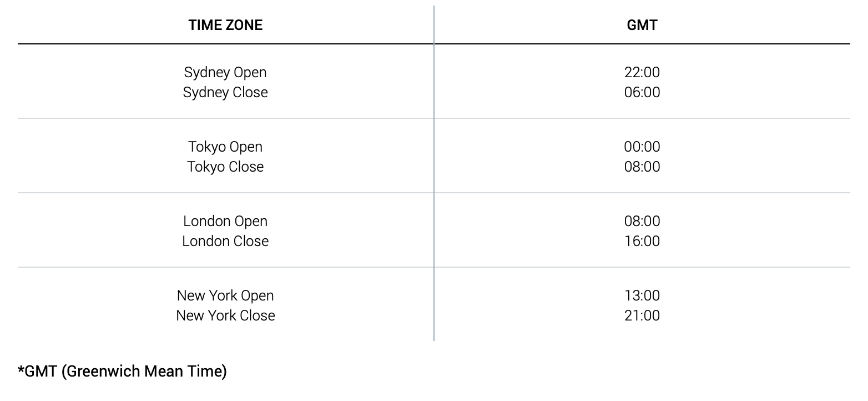Select the London Close label
This screenshot has width=868, height=401.
(225, 242)
